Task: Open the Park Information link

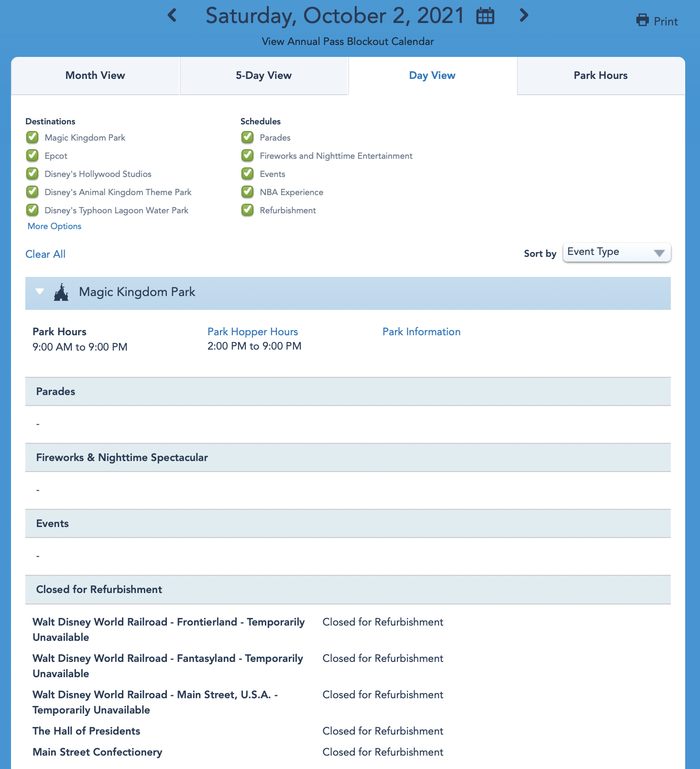Action: (x=421, y=332)
